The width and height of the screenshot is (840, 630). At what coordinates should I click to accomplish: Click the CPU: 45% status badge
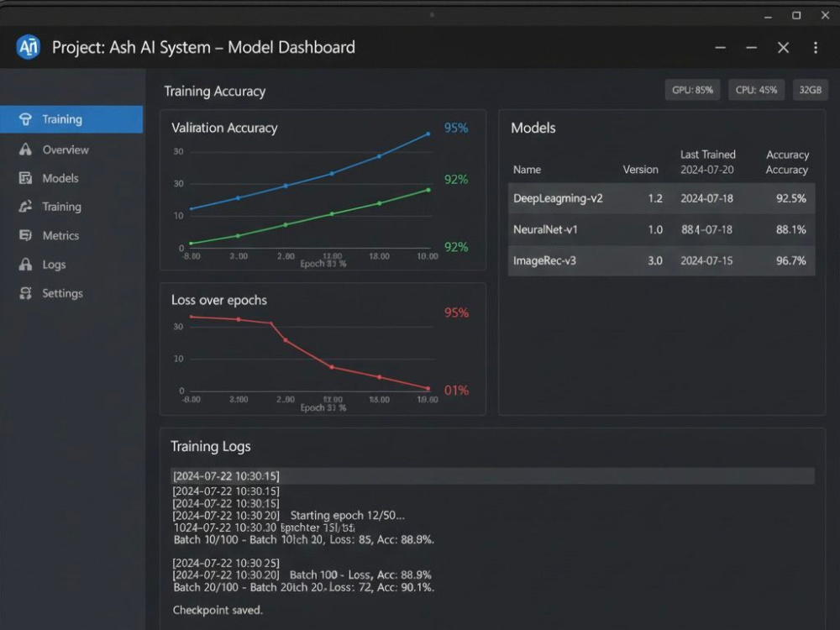[756, 90]
